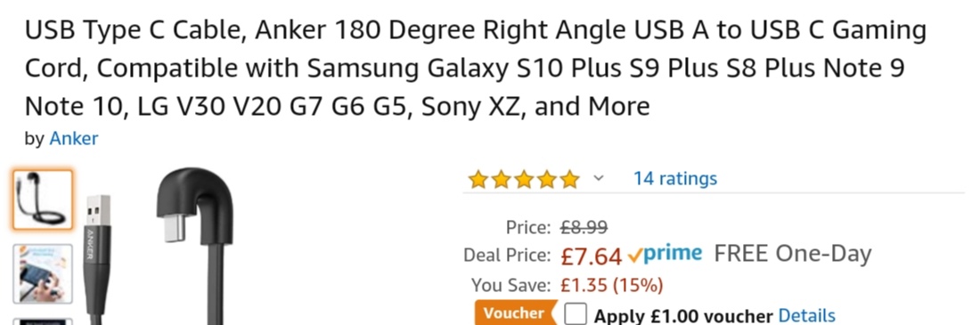Image resolution: width=980 pixels, height=325 pixels.
Task: Tick the Apply £1.00 voucher checkbox
Action: tap(575, 314)
